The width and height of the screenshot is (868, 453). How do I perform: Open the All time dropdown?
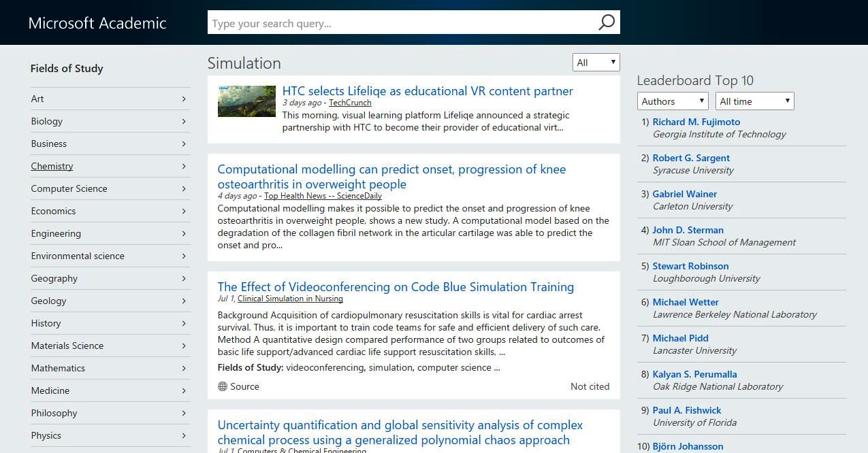click(x=754, y=101)
